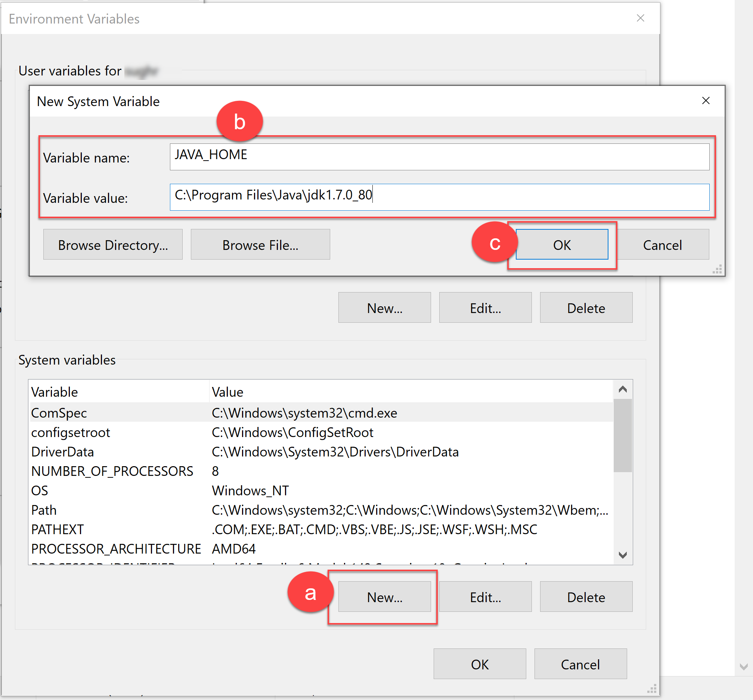This screenshot has width=753, height=700.
Task: Select the PROCESSOR_ARCHITECTURE row
Action: click(x=321, y=548)
